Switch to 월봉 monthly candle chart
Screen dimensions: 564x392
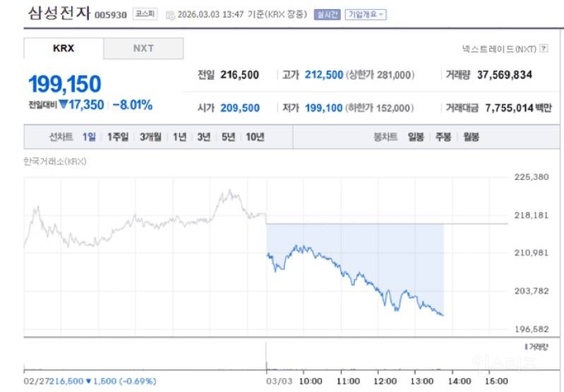click(471, 137)
